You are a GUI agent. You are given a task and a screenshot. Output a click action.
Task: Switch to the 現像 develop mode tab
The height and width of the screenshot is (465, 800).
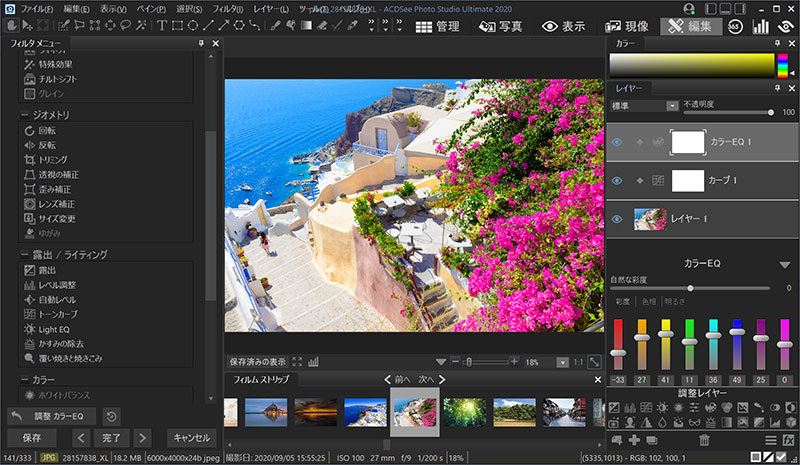coord(627,27)
